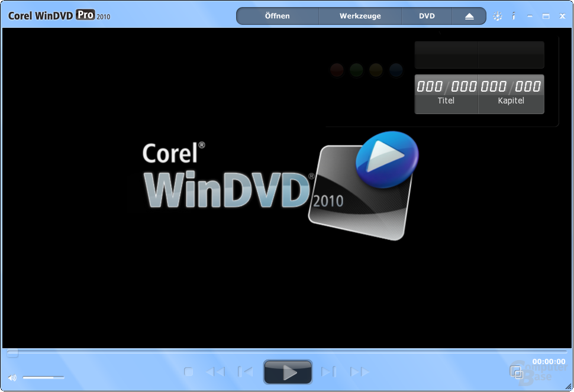Open the Öffnen menu

[x=277, y=16]
